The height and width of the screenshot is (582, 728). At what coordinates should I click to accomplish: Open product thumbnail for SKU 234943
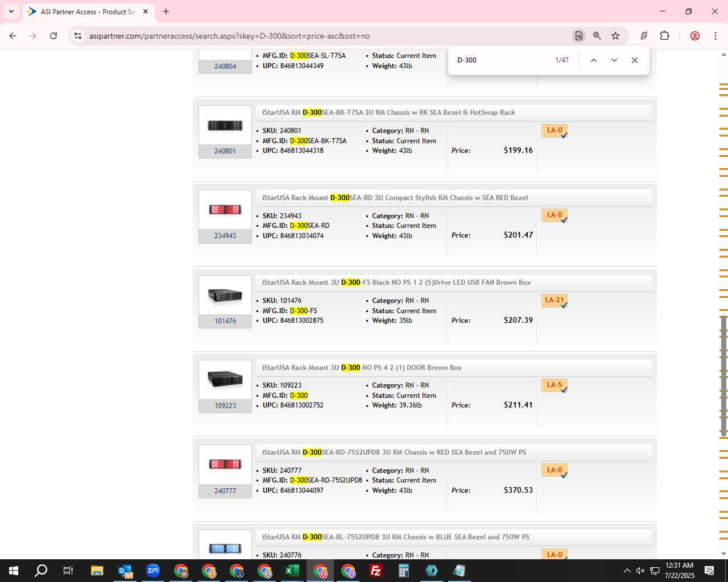225,210
